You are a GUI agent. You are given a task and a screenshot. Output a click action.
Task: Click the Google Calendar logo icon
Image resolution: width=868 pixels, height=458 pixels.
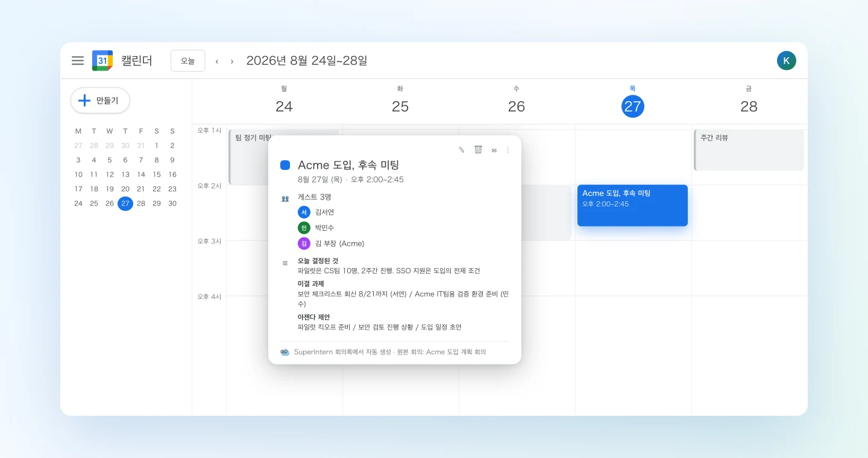(x=102, y=60)
